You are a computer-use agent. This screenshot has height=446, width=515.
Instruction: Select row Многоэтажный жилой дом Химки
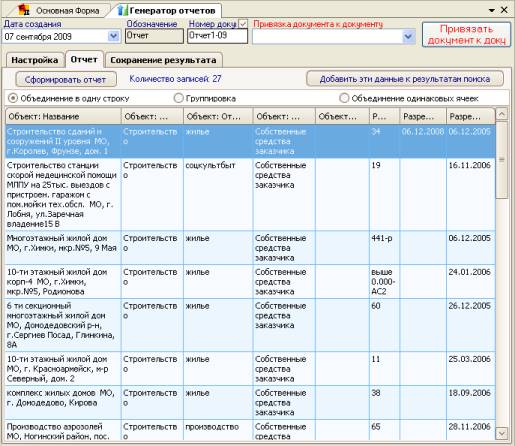[x=250, y=248]
